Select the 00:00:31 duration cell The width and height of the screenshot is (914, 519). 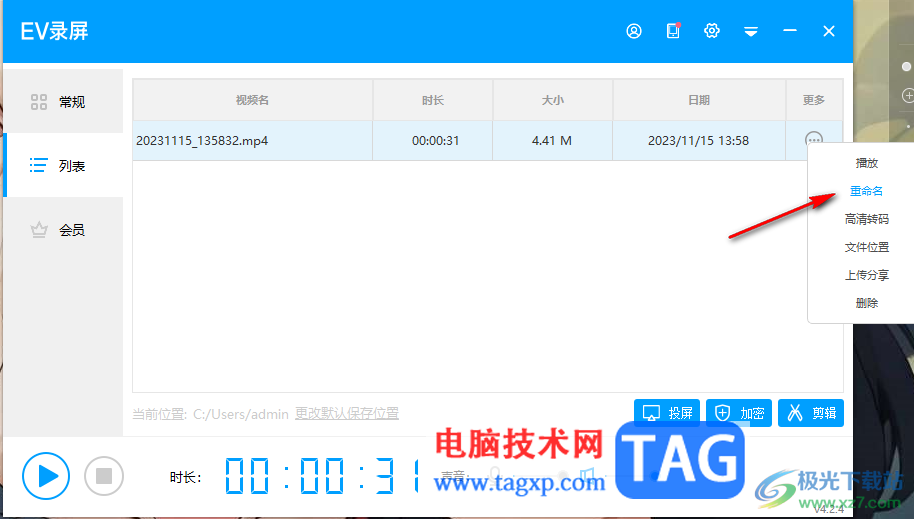tap(435, 141)
